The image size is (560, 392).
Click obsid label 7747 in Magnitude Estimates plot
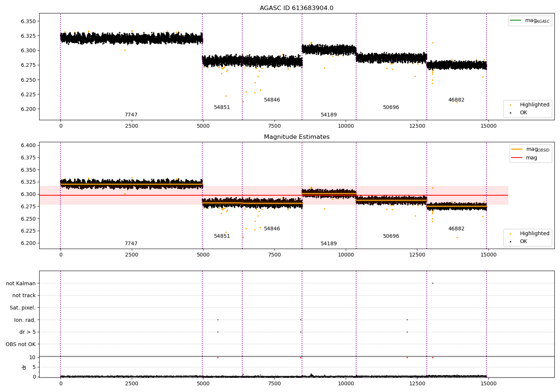(131, 244)
